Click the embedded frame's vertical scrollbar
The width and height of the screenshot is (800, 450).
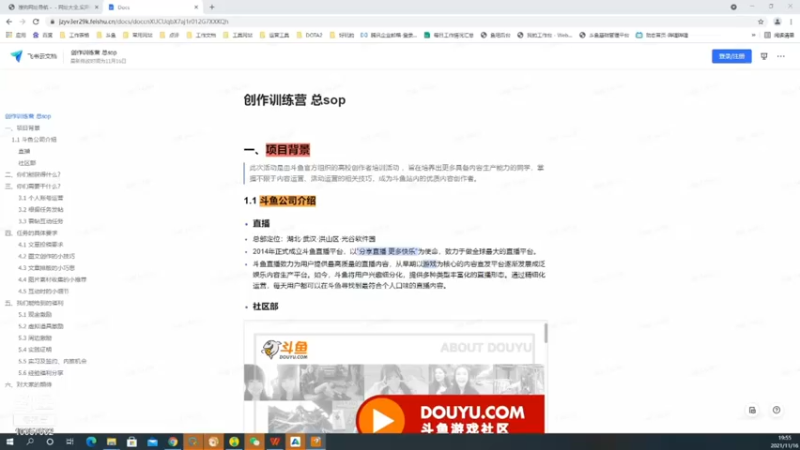545,333
